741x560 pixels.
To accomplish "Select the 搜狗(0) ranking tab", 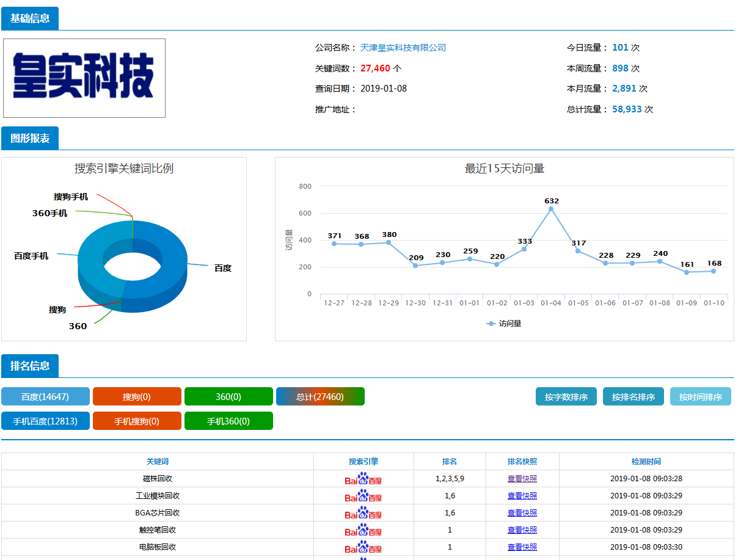I will [137, 396].
